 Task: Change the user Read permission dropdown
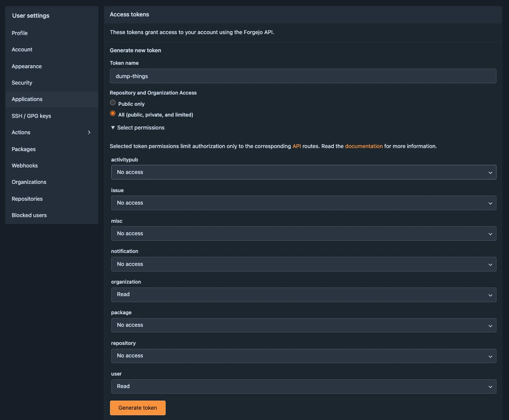[x=303, y=387]
